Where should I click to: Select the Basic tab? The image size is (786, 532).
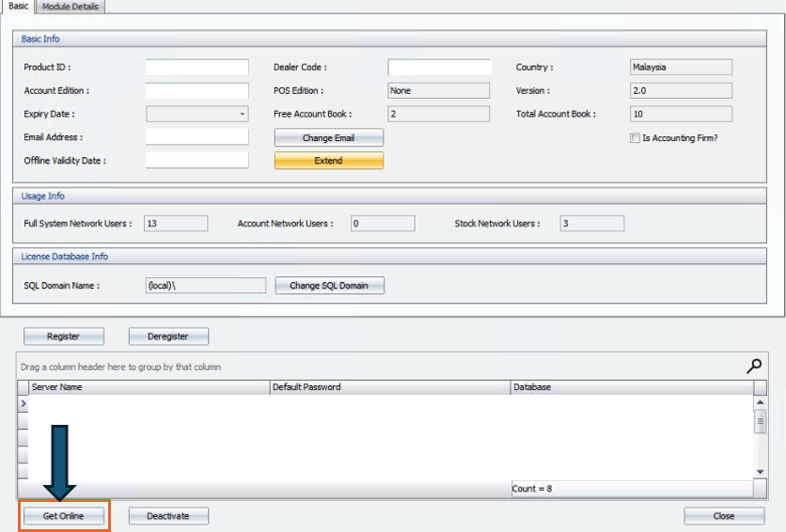pyautogui.click(x=18, y=7)
